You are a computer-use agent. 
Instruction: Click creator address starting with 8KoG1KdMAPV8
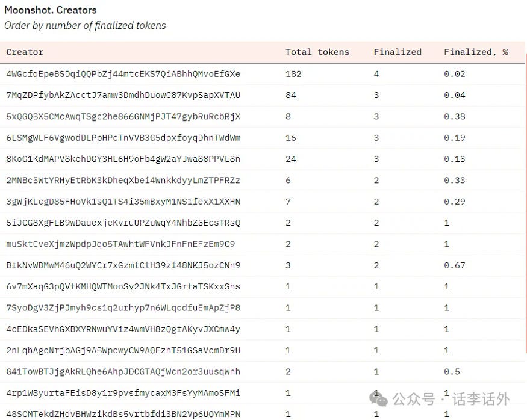pos(123,159)
